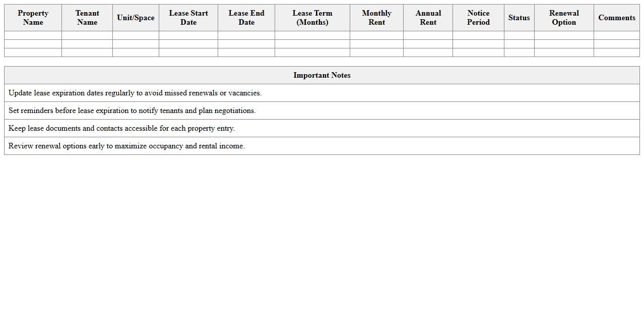The width and height of the screenshot is (644, 328).
Task: Click the Important Notes header row
Action: click(x=321, y=75)
